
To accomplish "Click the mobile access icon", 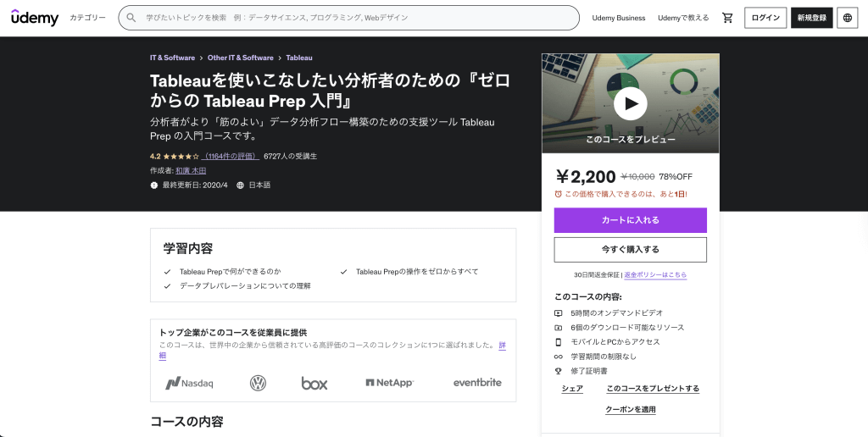I will [x=558, y=342].
